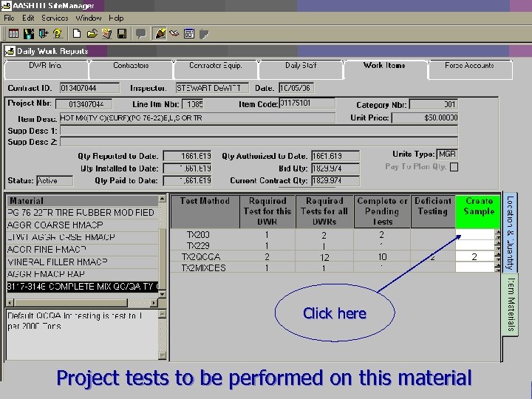
Task: Click the AASHTO SiteManager title bar icon
Action: (6, 5)
